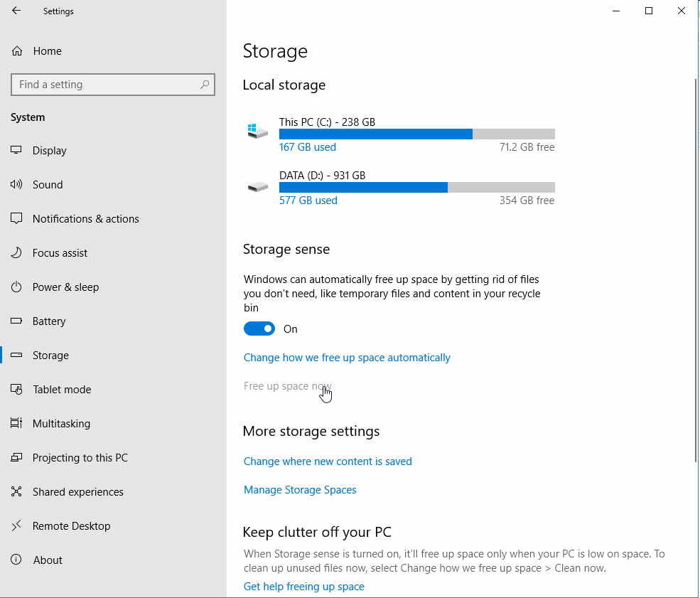Viewport: 700px width, 598px height.
Task: Click the Home icon in sidebar
Action: click(x=17, y=51)
